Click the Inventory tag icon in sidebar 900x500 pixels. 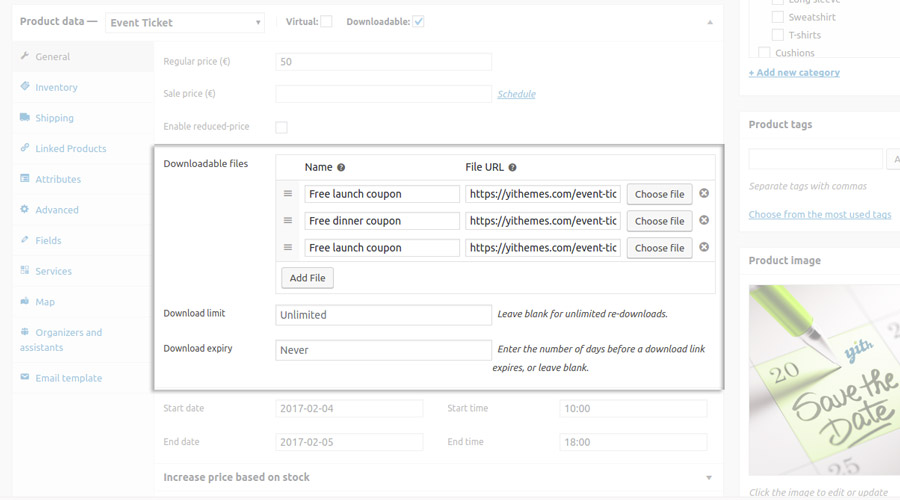coord(25,87)
